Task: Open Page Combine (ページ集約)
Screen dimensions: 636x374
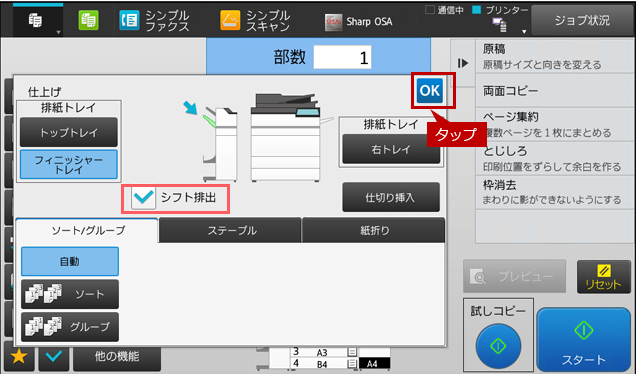Action: [555, 124]
